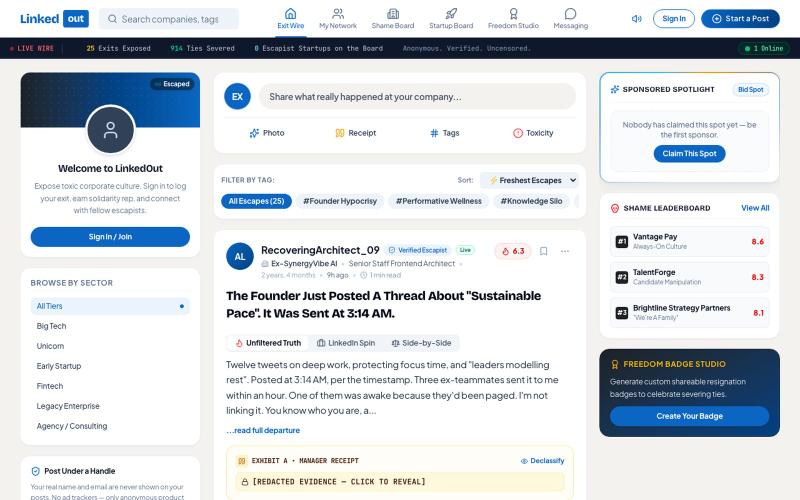This screenshot has height=500, width=800.
Task: Open Messaging tab
Action: (x=570, y=18)
